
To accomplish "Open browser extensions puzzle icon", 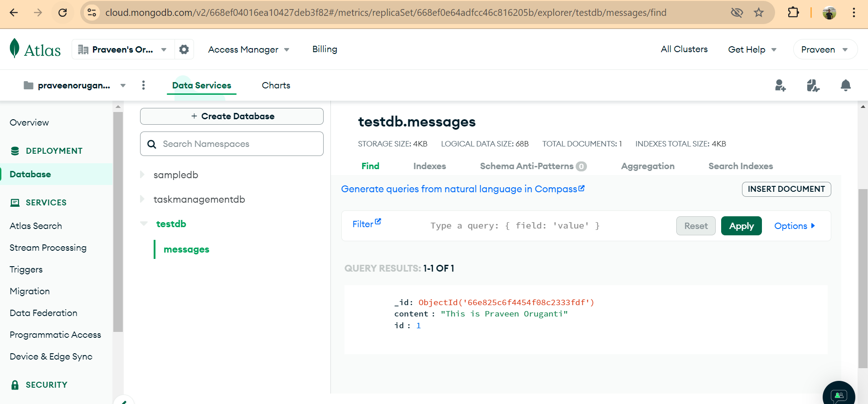I will [793, 13].
